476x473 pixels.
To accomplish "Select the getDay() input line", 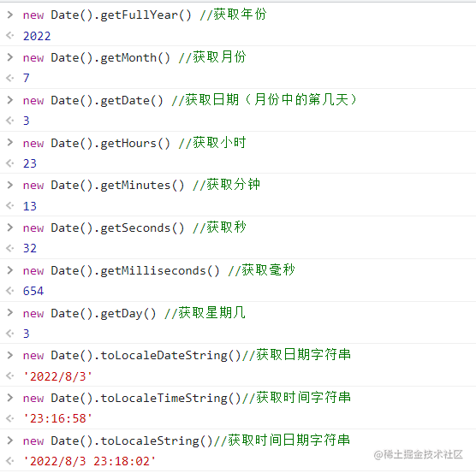I will tap(134, 313).
